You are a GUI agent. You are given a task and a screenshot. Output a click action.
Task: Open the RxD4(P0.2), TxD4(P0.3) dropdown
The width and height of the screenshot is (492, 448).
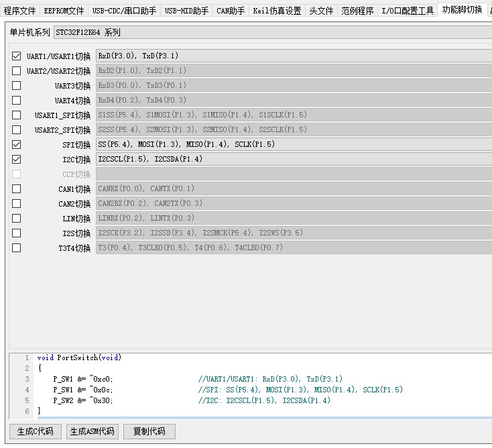point(294,100)
